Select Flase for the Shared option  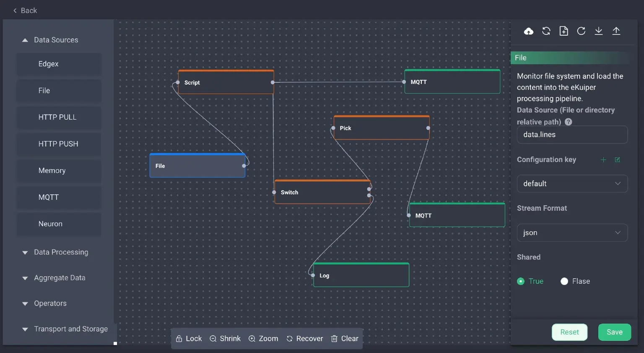pos(564,281)
